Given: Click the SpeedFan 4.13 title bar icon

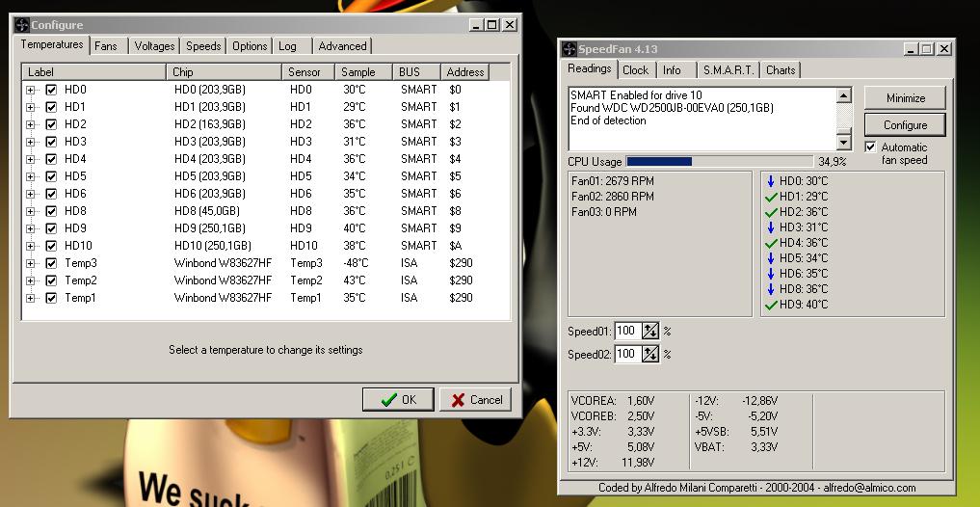Looking at the screenshot, I should coord(569,49).
